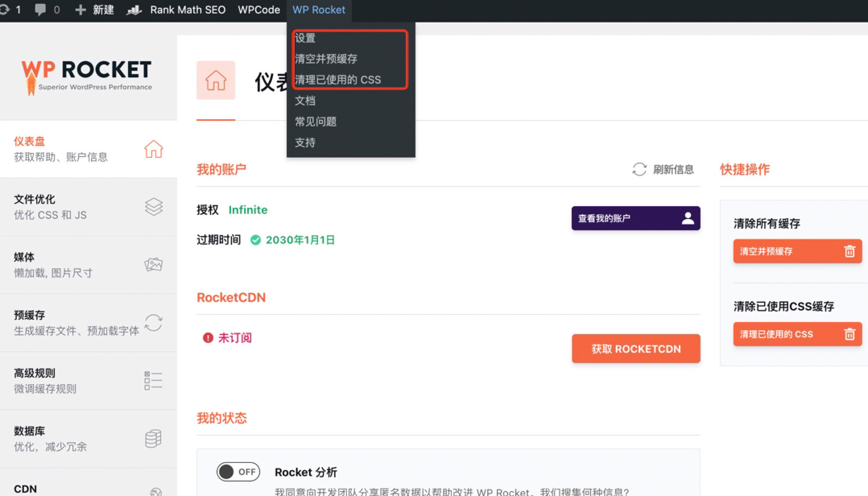The image size is (868, 496).
Task: Click the 获取 ROCKETCDN button
Action: (636, 349)
